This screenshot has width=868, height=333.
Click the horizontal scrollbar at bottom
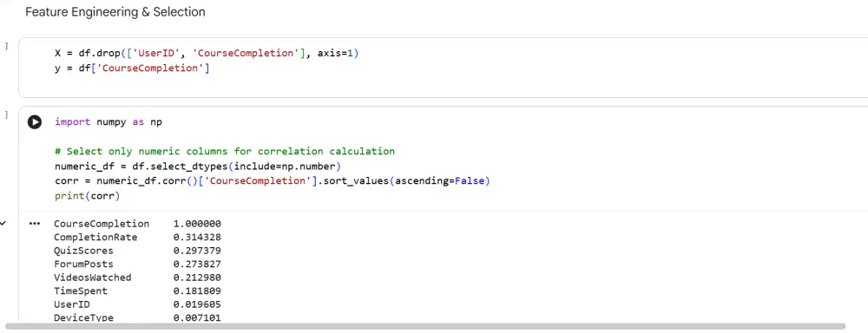425,326
